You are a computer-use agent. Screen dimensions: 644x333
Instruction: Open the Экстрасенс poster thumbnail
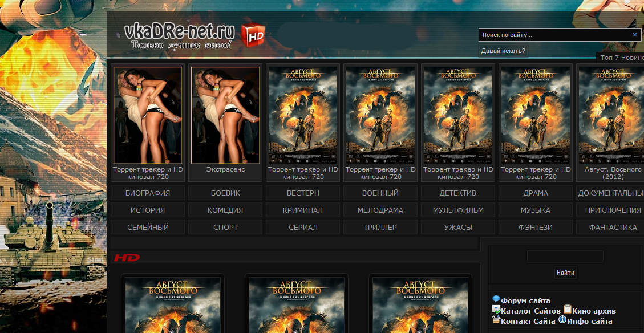225,115
